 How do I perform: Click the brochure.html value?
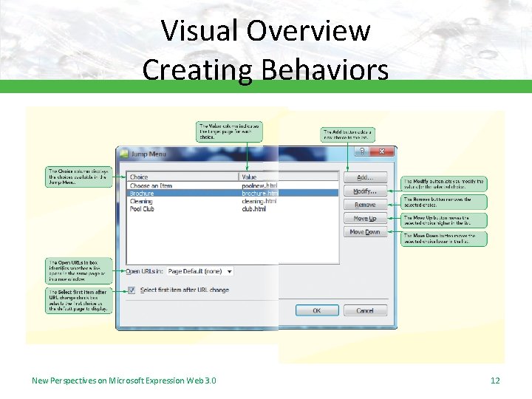259,194
